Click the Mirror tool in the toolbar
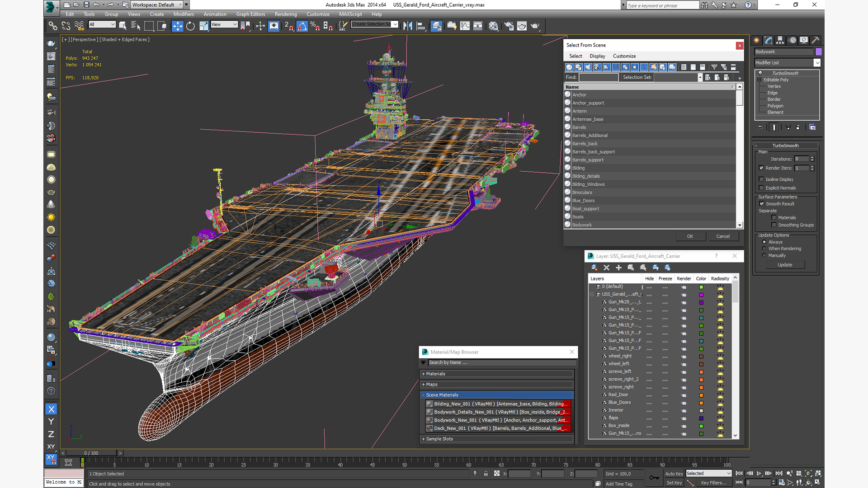The width and height of the screenshot is (868, 488). (x=407, y=26)
